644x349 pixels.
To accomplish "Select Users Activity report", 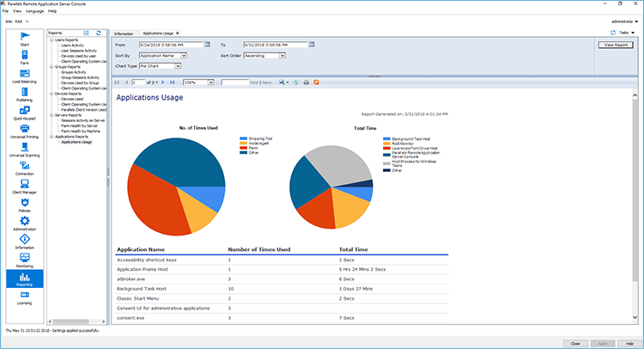I will tap(72, 46).
